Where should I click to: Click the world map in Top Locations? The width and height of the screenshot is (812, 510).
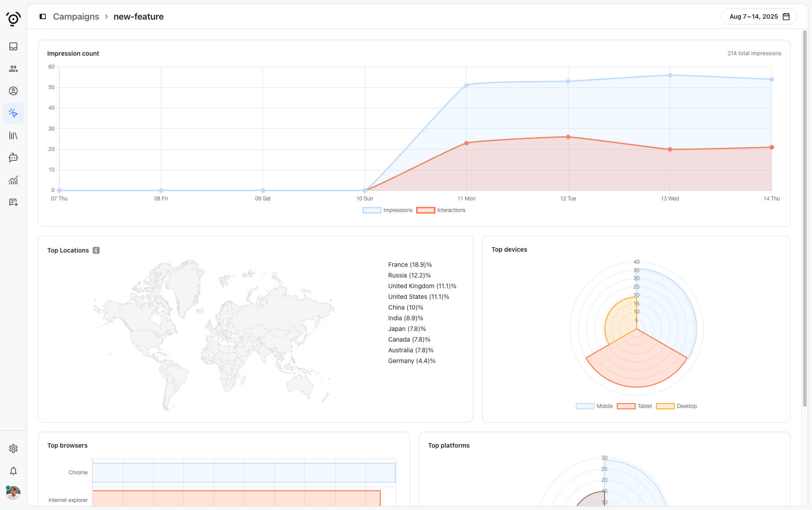tap(214, 335)
